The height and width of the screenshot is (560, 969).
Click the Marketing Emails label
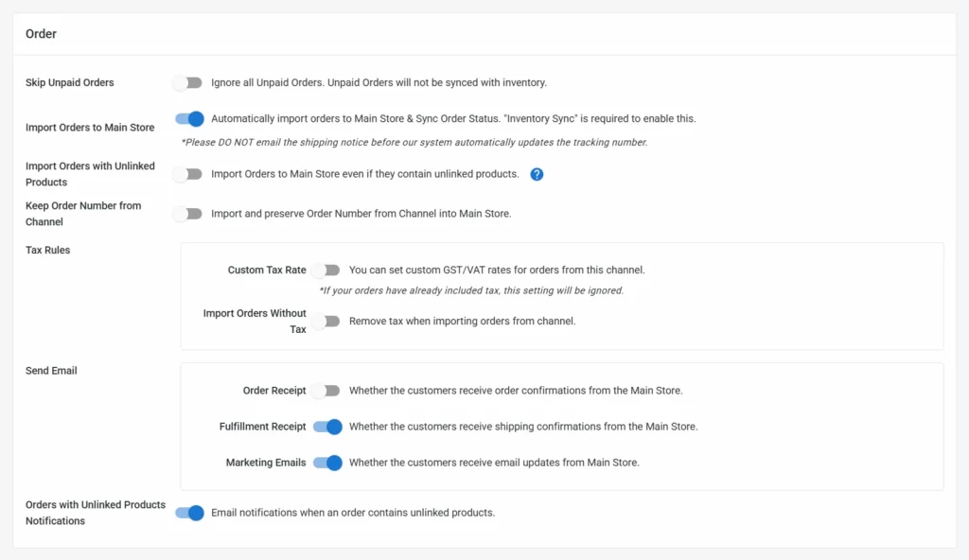coord(268,463)
